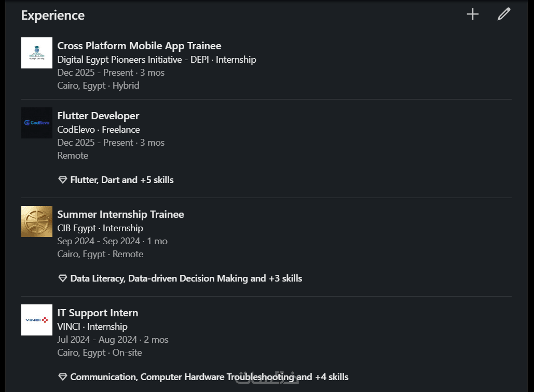Expand 'Data Literacy, Data-driven Decision Making' skills

[x=186, y=278]
